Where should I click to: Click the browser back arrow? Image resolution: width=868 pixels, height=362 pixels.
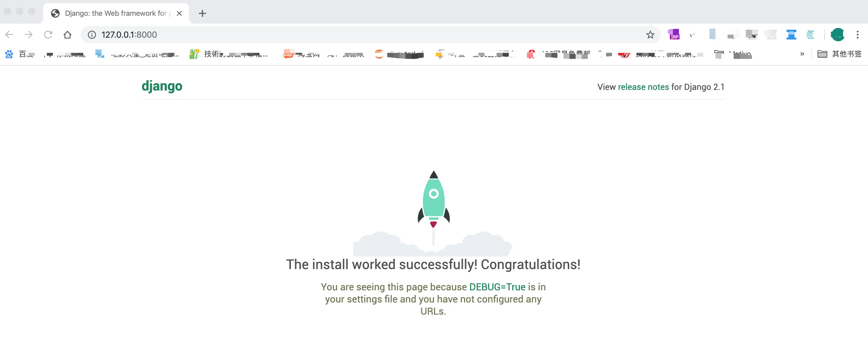[x=9, y=35]
